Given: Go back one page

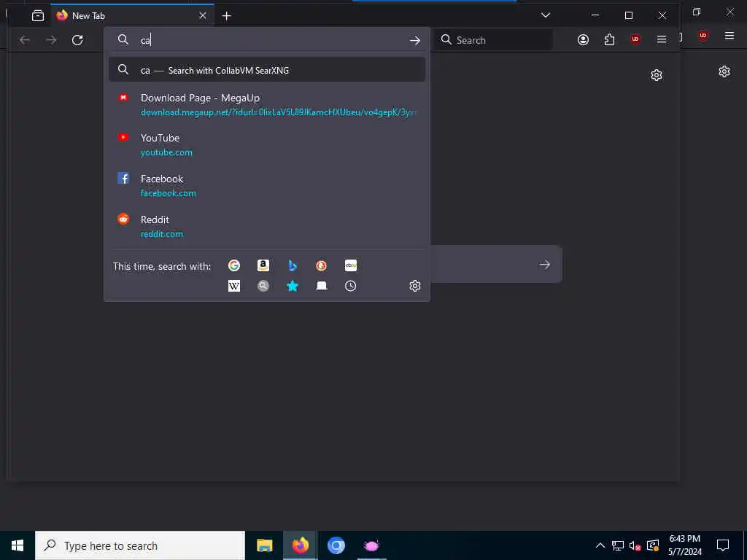Looking at the screenshot, I should [25, 41].
